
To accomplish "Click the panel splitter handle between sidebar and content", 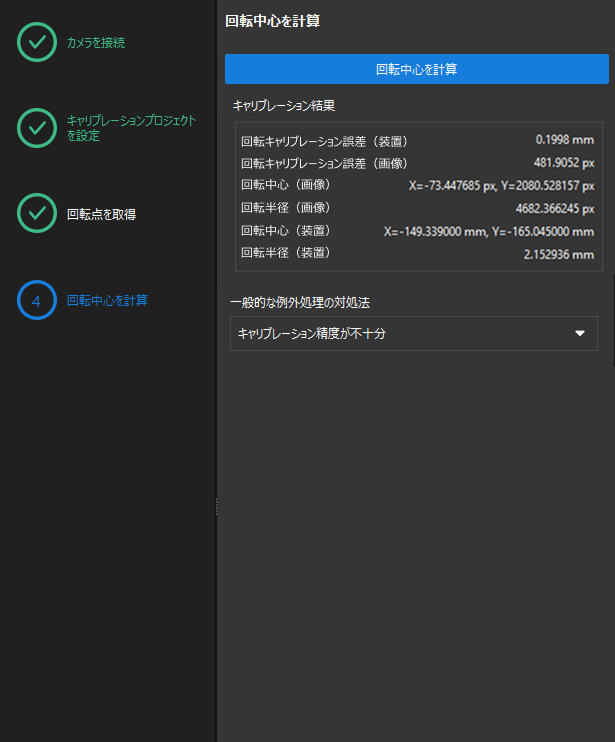I will [217, 506].
